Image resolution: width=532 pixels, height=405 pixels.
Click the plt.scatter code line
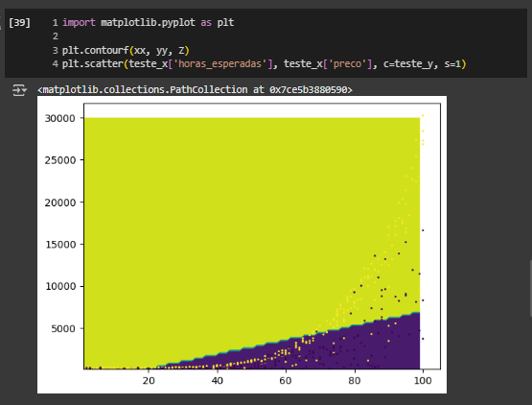(264, 64)
